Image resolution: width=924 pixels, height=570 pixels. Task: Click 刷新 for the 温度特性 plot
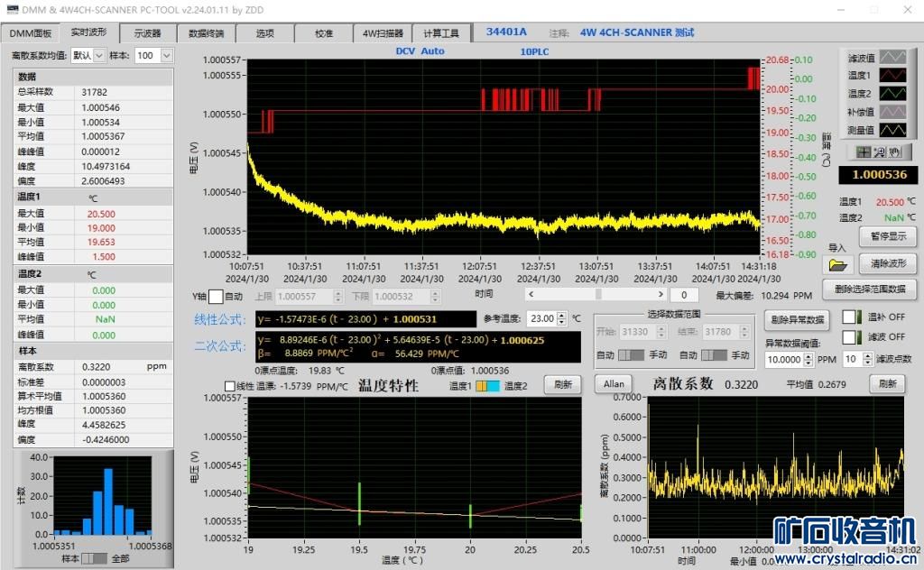coord(563,384)
